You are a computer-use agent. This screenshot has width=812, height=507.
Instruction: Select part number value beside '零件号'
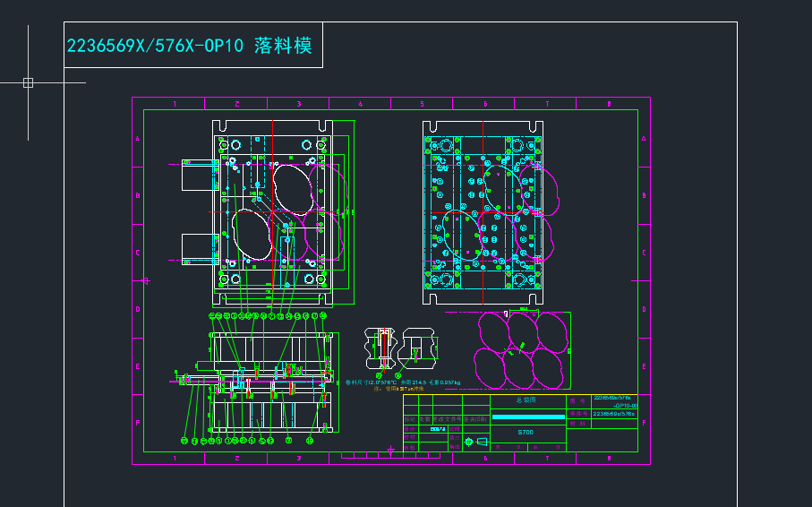tap(613, 414)
